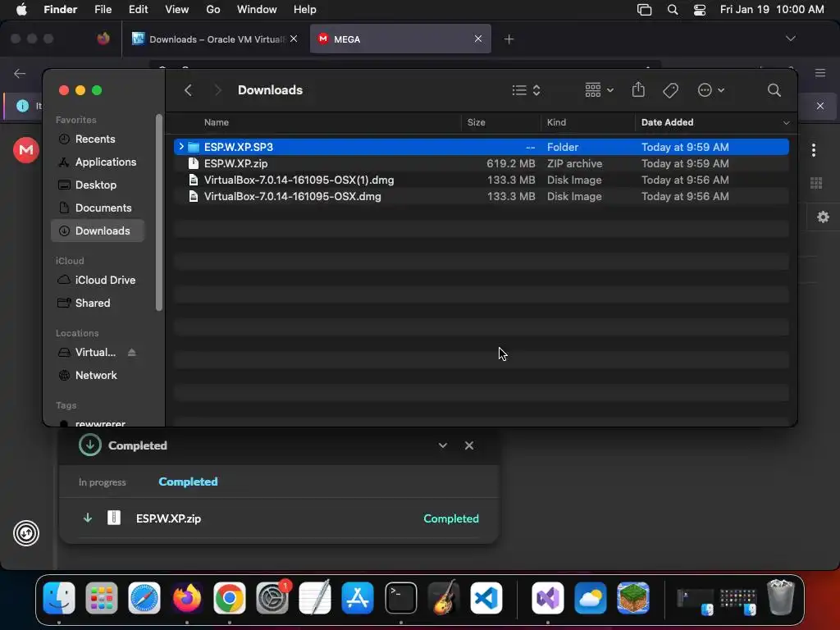Select VirtualBox-7.0.14-161095-OSX(1).dmg file
This screenshot has height=630, width=840.
tap(481, 180)
